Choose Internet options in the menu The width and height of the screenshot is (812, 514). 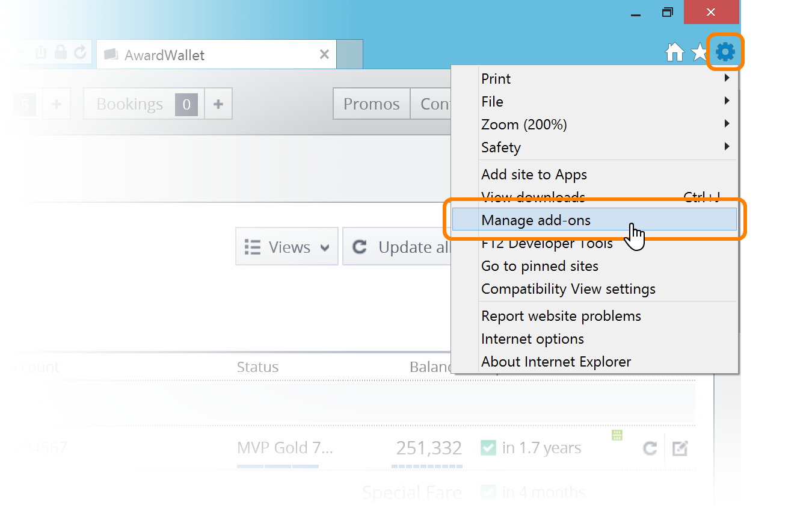point(532,339)
